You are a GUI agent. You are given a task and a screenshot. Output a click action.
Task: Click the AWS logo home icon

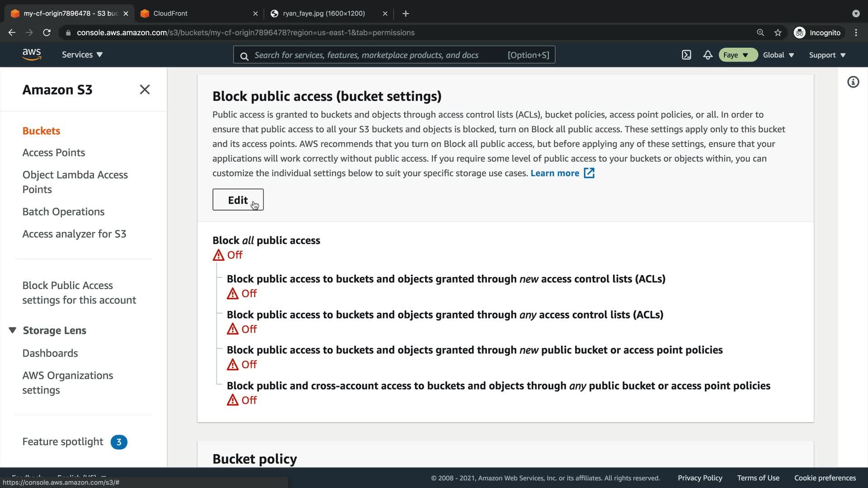click(32, 55)
